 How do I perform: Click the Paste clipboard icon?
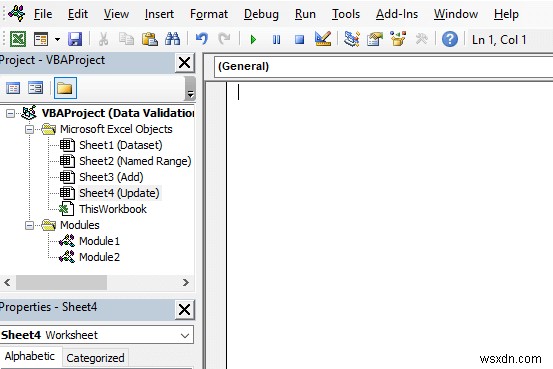(150, 39)
